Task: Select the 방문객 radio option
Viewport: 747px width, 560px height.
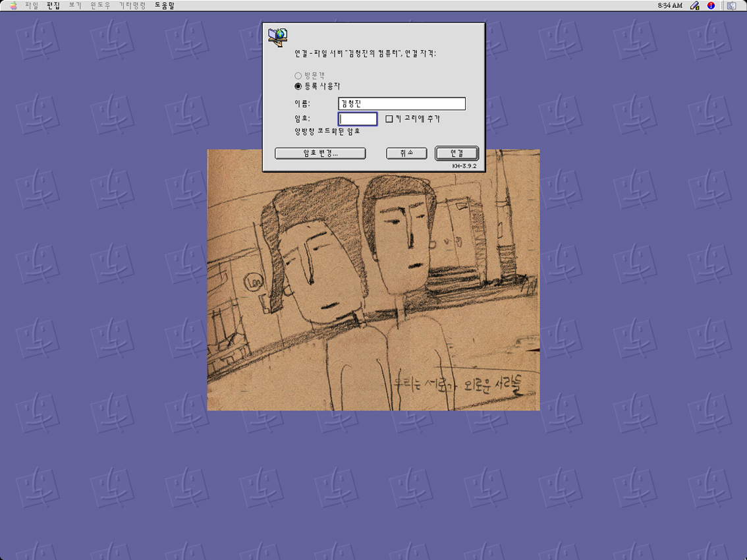Action: pyautogui.click(x=298, y=76)
